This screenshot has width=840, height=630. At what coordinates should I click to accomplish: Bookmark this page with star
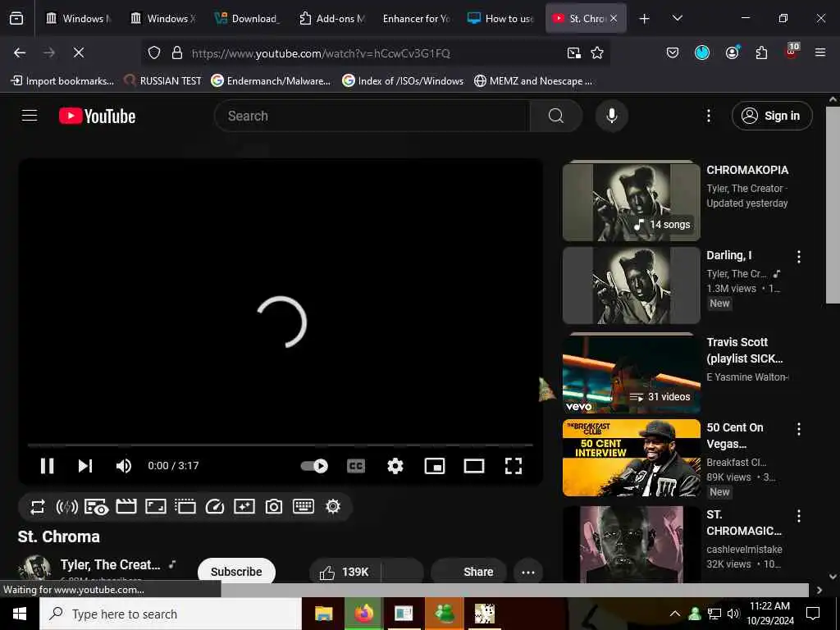coord(597,52)
